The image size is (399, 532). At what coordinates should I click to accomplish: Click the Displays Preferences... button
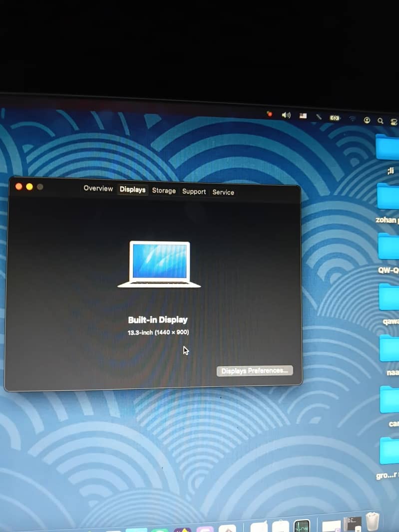coord(255,371)
